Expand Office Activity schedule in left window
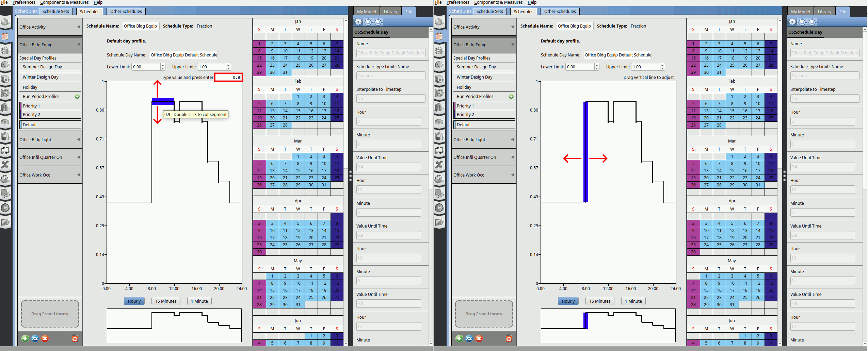 coord(79,27)
